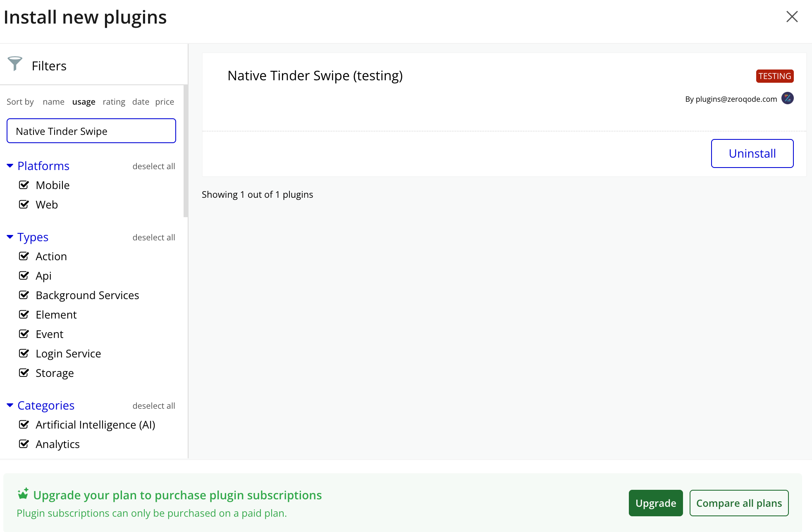This screenshot has width=812, height=532.
Task: Click the red TESTING badge
Action: point(774,76)
